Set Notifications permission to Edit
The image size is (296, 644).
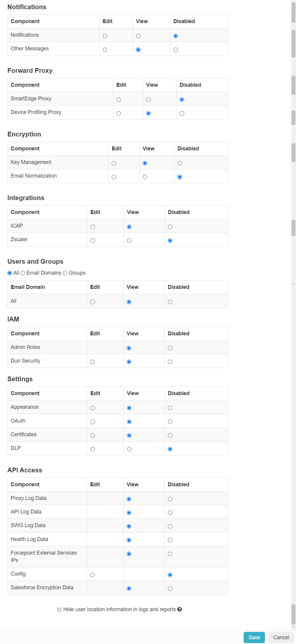pyautogui.click(x=105, y=36)
